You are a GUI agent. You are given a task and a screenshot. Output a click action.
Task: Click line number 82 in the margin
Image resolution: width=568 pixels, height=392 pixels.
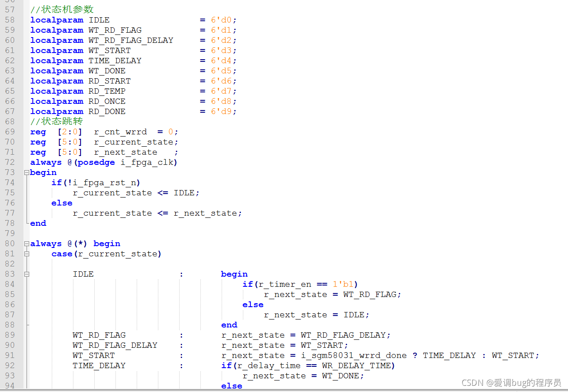pos(10,264)
